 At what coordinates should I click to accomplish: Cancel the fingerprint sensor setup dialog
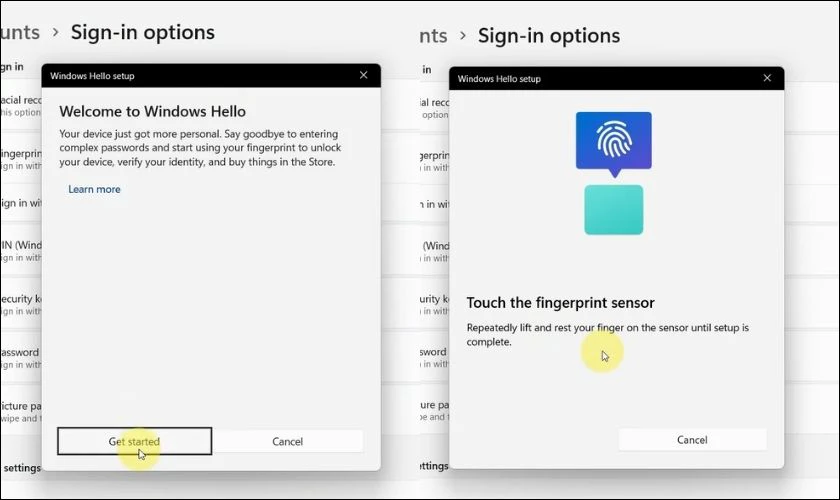click(x=692, y=439)
